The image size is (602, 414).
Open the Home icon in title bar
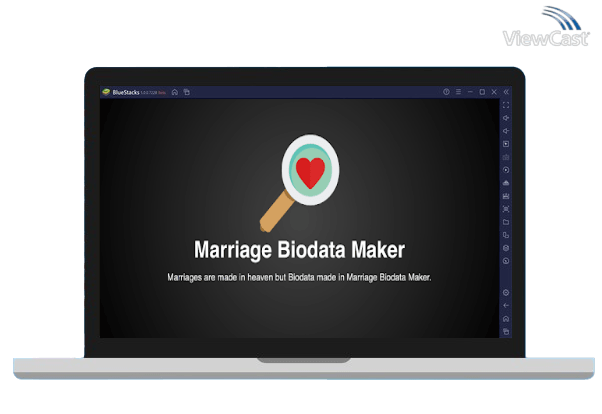pyautogui.click(x=175, y=92)
